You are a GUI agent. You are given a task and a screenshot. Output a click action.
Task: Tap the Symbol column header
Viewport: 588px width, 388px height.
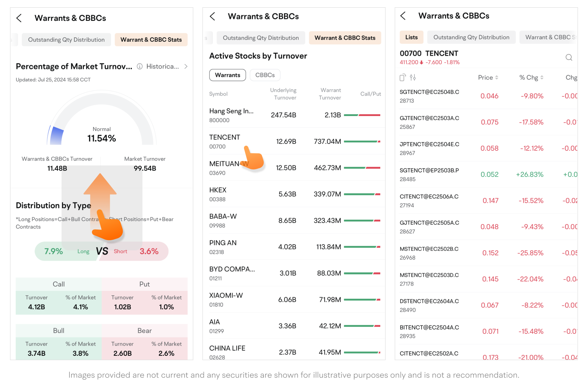[x=218, y=94]
